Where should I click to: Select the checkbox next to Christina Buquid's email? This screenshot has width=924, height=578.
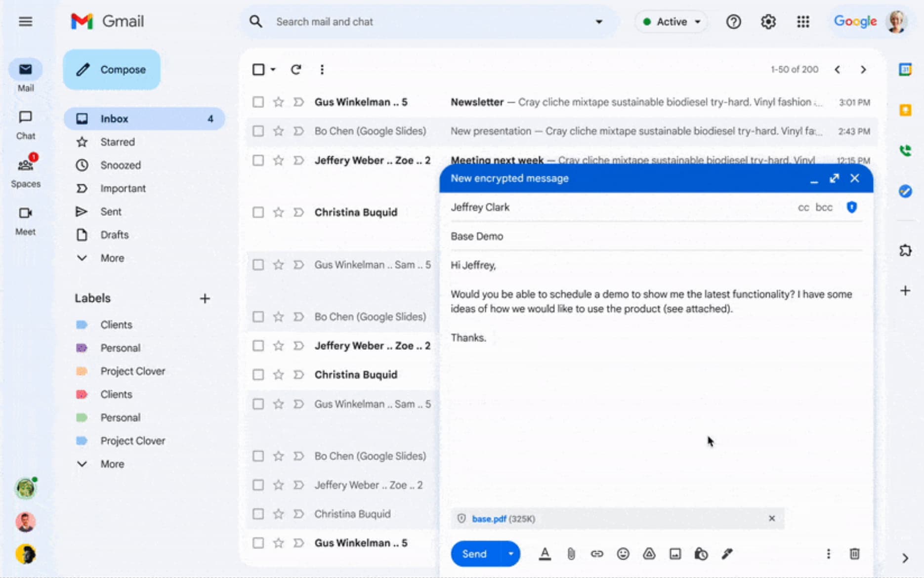(258, 212)
